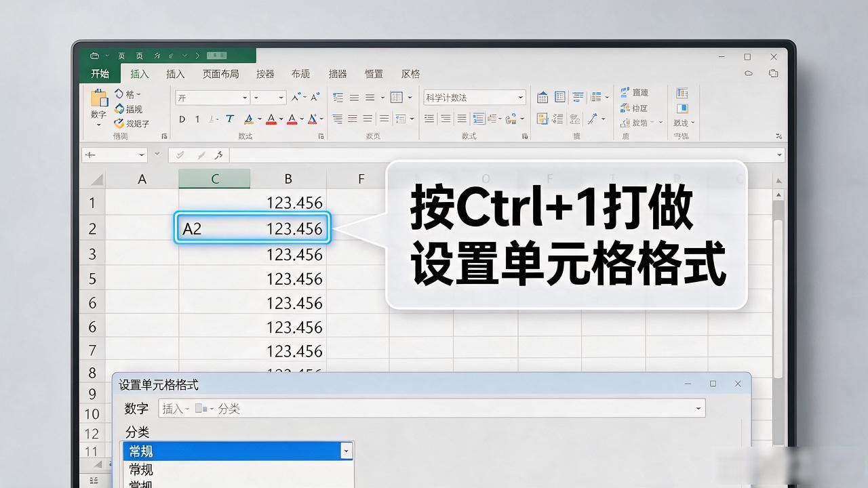The width and height of the screenshot is (868, 488).
Task: Click the select-all corner of the sheet
Action: point(96,179)
